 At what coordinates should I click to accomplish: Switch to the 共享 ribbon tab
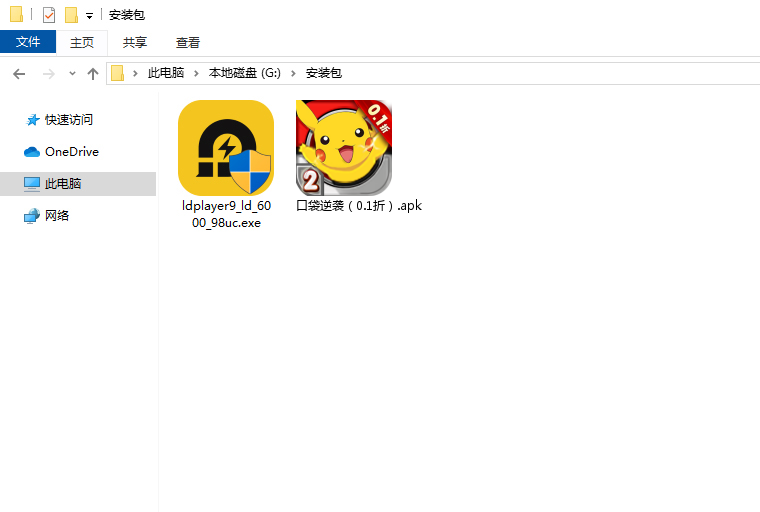tap(135, 42)
